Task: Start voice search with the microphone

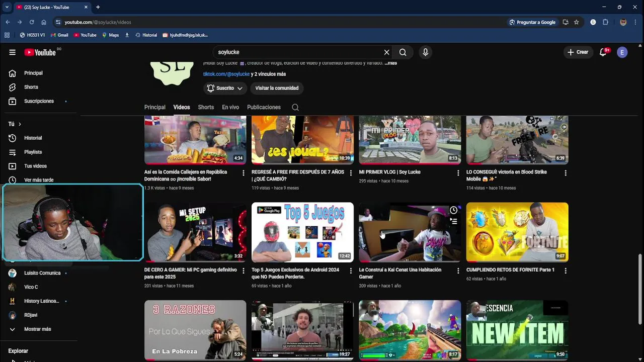Action: point(426,52)
